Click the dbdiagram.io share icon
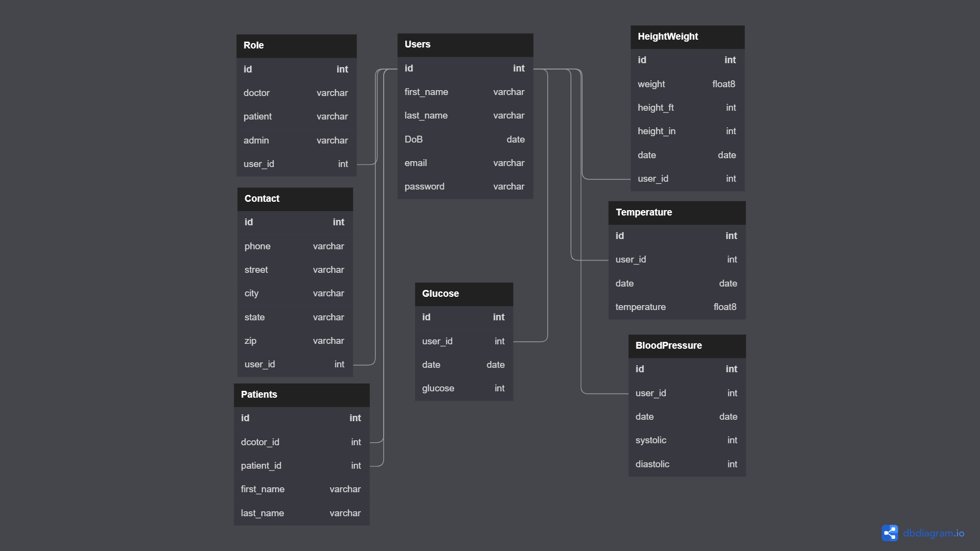Viewport: 980px width, 551px height. pyautogui.click(x=889, y=533)
